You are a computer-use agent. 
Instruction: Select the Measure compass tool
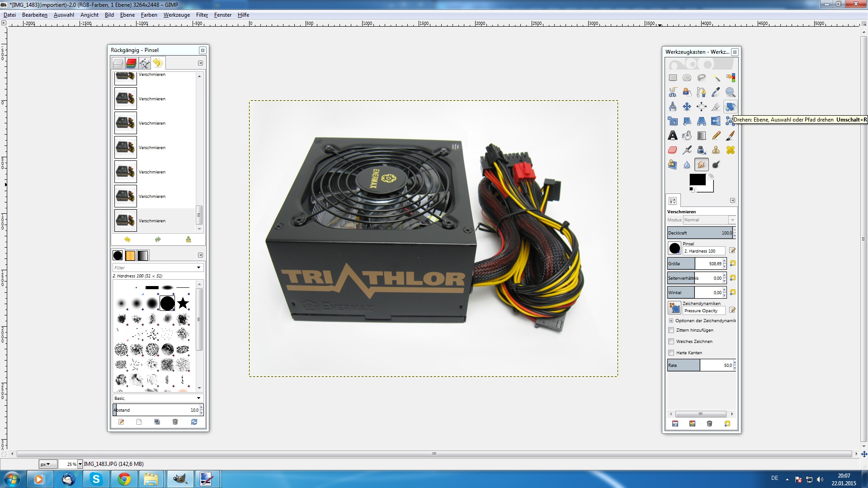tap(673, 107)
